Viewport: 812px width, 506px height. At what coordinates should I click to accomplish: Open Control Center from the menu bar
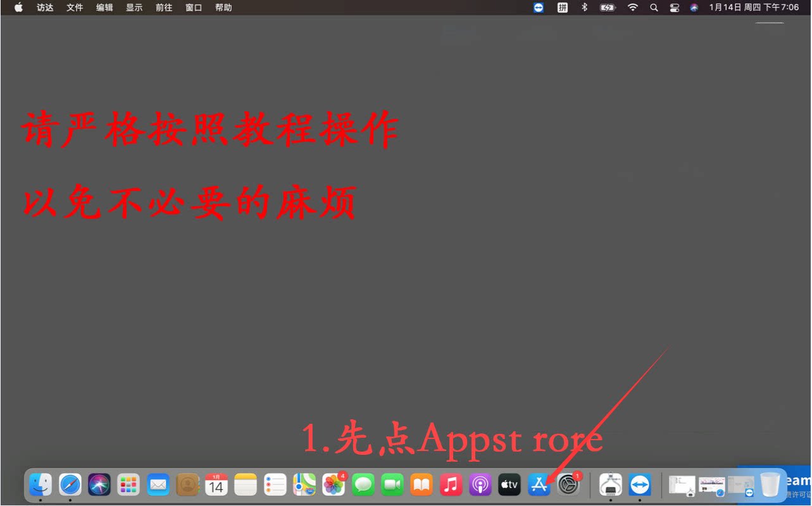tap(674, 8)
